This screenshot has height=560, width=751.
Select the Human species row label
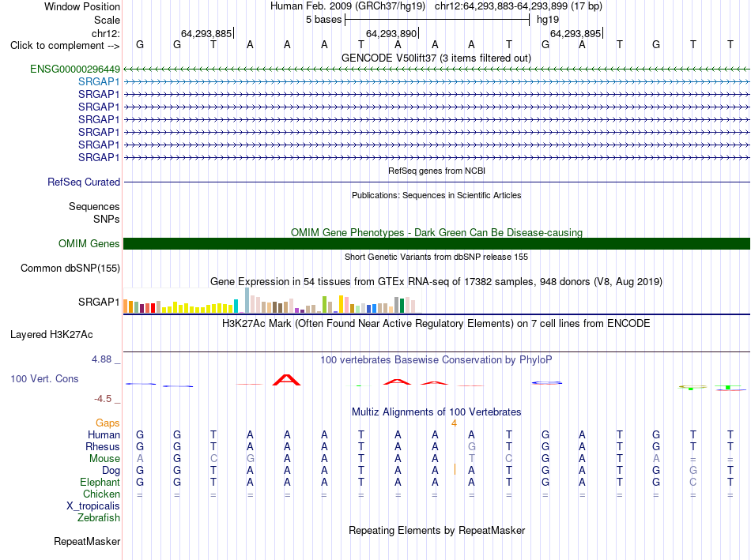pos(104,434)
